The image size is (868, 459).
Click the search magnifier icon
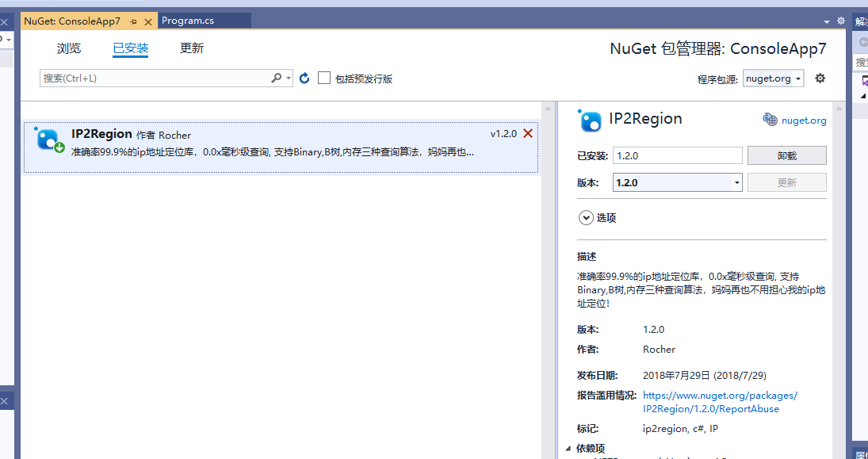coord(275,78)
